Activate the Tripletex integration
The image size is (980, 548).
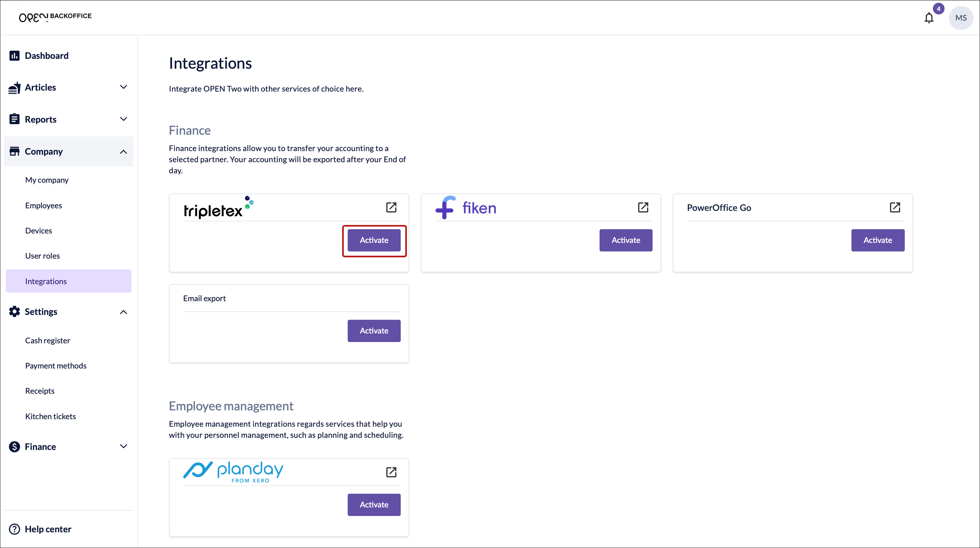point(374,240)
